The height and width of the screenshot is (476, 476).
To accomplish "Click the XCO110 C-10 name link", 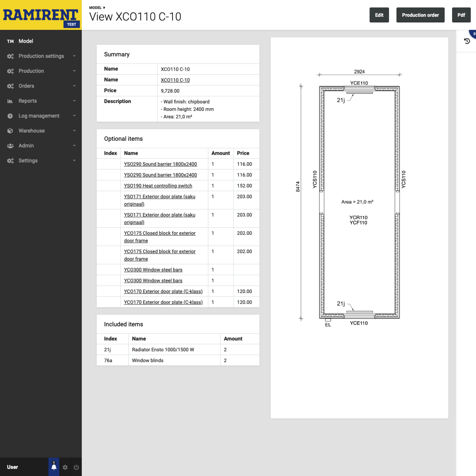I will 175,80.
